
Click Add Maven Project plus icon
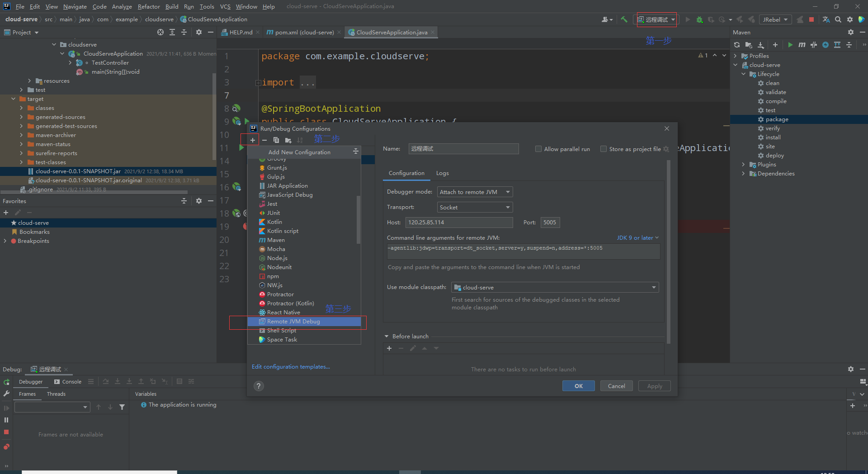(x=775, y=45)
